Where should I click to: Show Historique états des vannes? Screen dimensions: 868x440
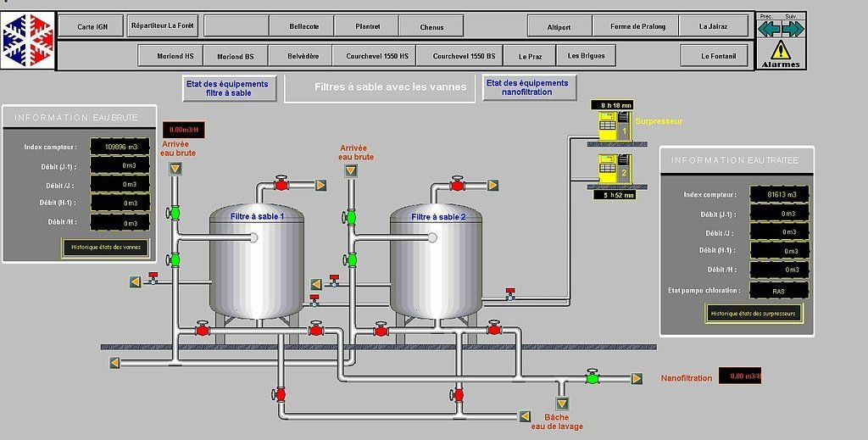click(105, 248)
